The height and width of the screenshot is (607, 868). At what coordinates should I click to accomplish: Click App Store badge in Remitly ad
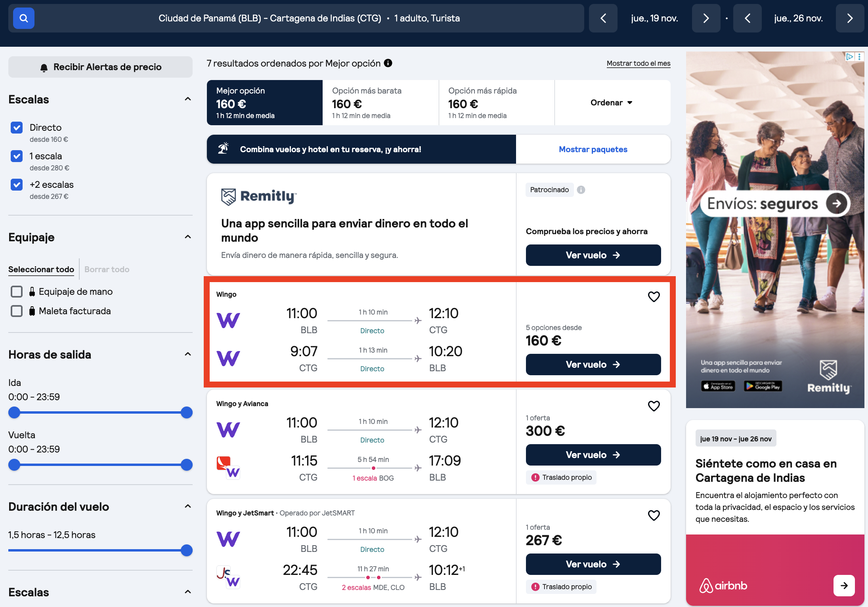[x=718, y=386]
